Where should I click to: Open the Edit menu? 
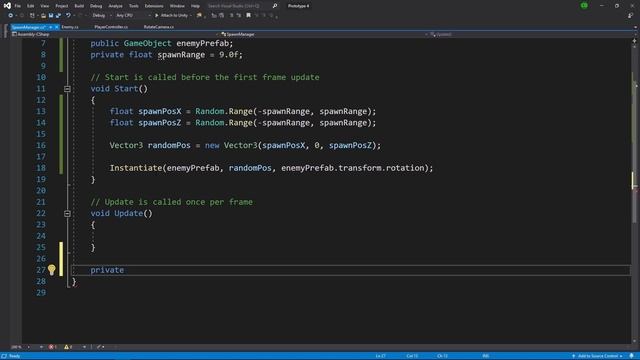click(x=31, y=6)
